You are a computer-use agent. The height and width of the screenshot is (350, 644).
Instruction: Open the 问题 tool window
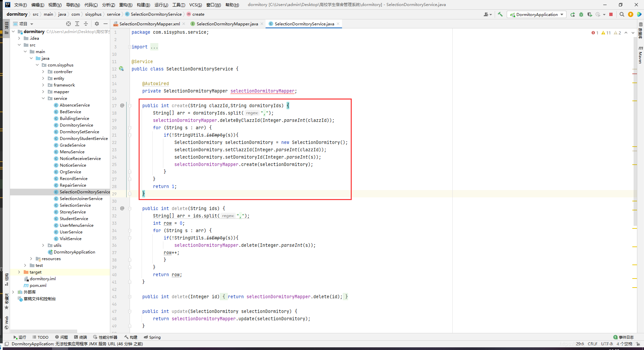[61, 337]
